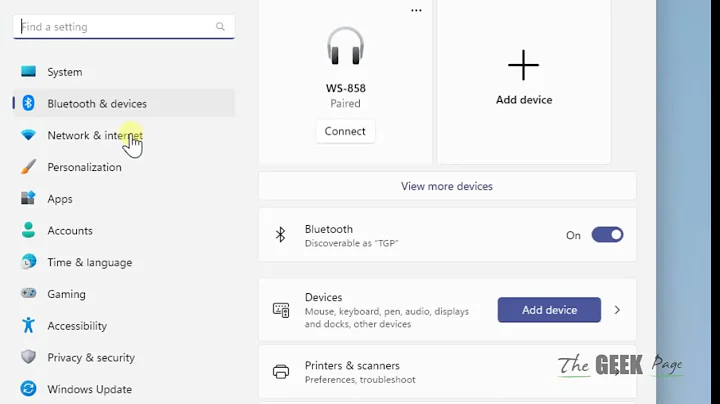Image resolution: width=720 pixels, height=404 pixels.
Task: Click the Bluetooth icon in sidebar
Action: click(x=28, y=103)
